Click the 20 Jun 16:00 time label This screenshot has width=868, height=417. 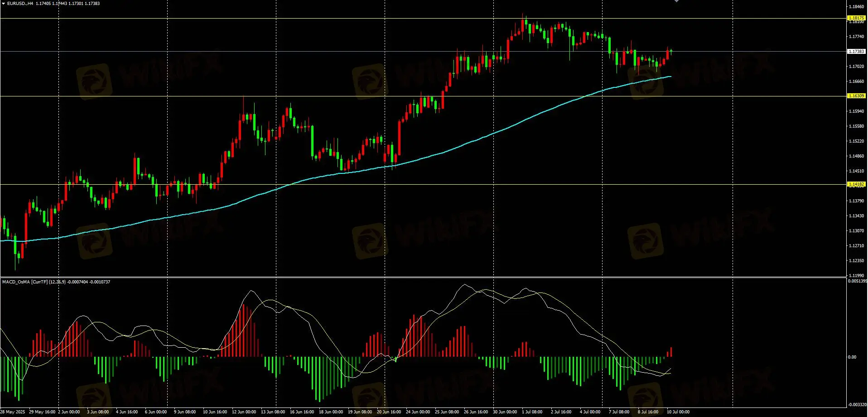[x=389, y=412]
